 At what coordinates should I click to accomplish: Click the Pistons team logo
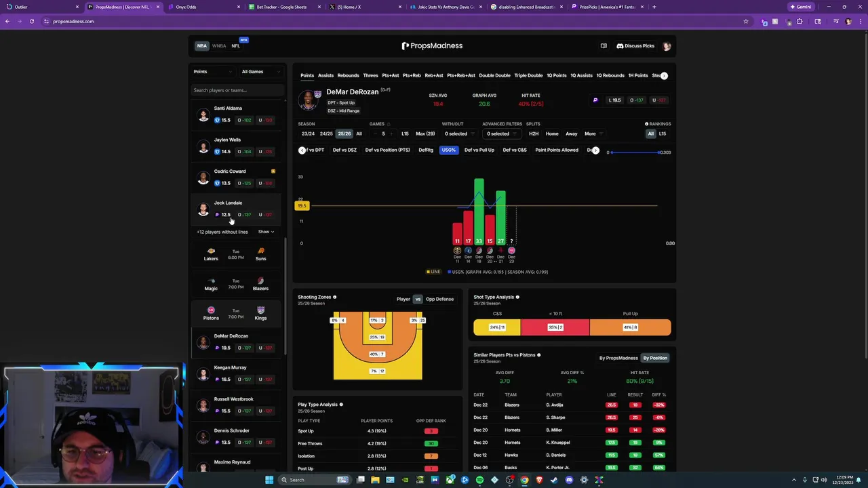pos(211,310)
